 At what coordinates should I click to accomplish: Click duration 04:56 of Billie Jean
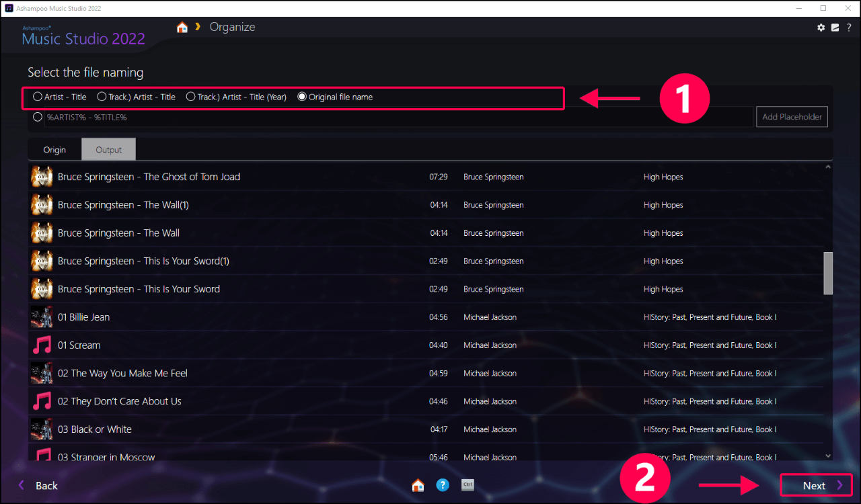tap(439, 317)
